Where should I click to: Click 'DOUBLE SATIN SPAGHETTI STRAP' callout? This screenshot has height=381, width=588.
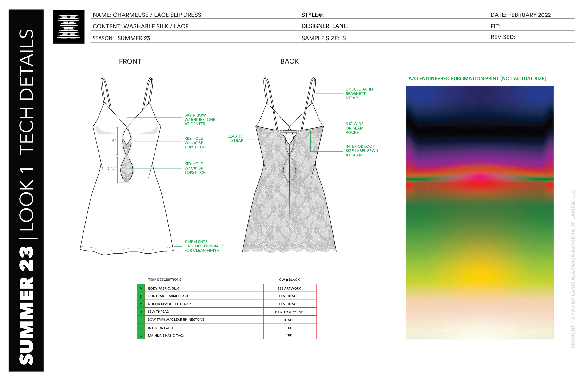(359, 93)
